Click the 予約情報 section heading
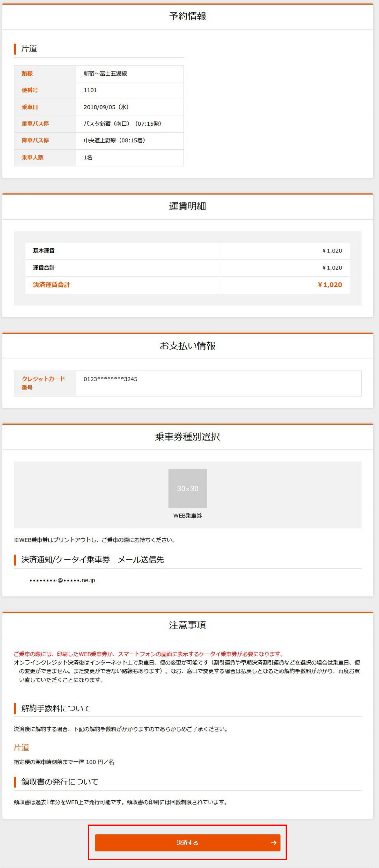379x868 pixels. click(x=187, y=16)
